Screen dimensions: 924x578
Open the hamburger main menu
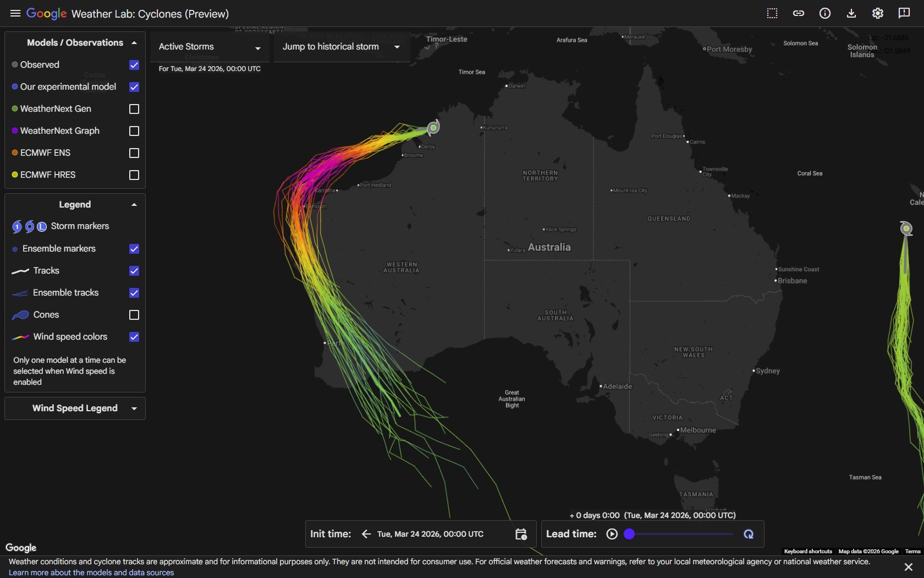(x=15, y=13)
